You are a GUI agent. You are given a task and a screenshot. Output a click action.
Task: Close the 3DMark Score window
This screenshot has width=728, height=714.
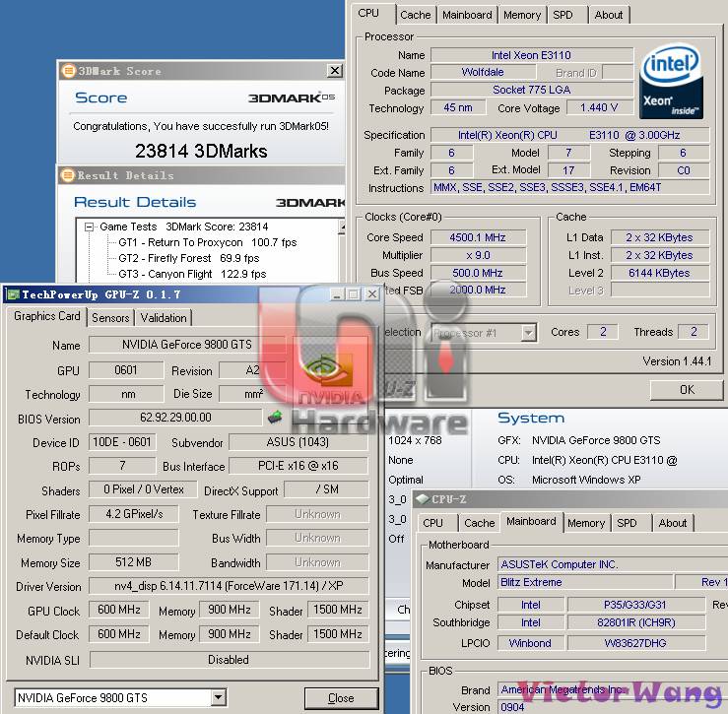pyautogui.click(x=334, y=71)
